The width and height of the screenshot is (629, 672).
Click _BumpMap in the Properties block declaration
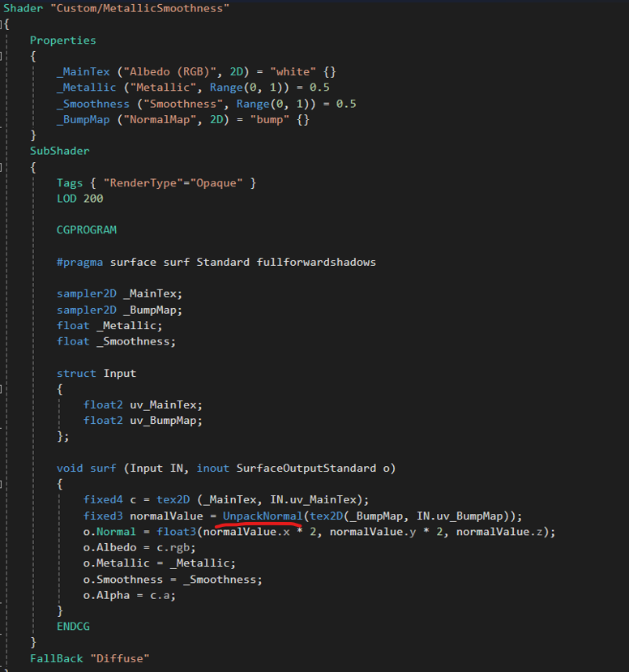tap(83, 120)
